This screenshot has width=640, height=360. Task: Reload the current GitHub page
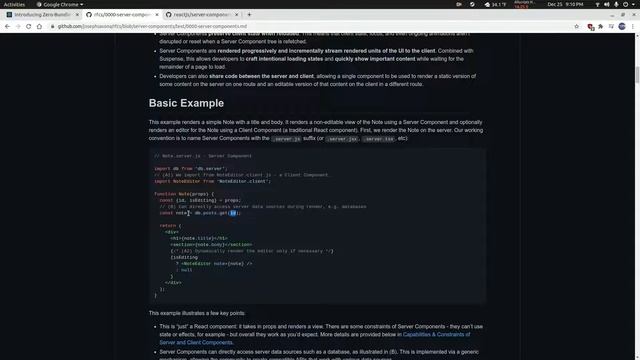point(29,27)
